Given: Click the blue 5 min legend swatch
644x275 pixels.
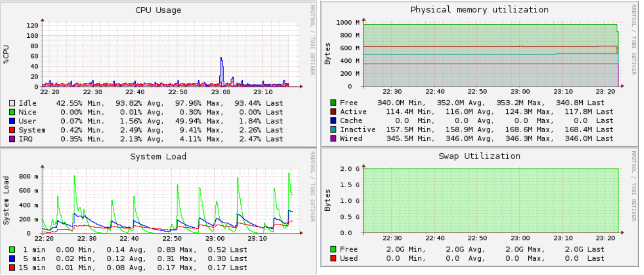Looking at the screenshot, I should pos(12,258).
